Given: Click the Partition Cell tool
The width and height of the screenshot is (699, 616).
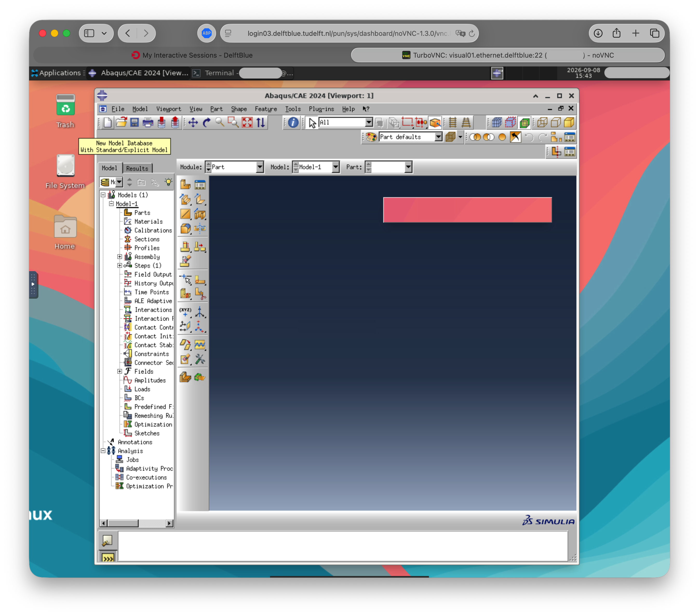Looking at the screenshot, I should click(x=185, y=293).
